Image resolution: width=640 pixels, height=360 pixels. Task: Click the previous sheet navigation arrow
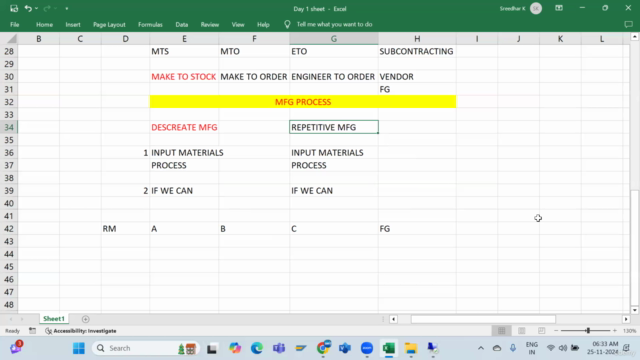pos(11,319)
